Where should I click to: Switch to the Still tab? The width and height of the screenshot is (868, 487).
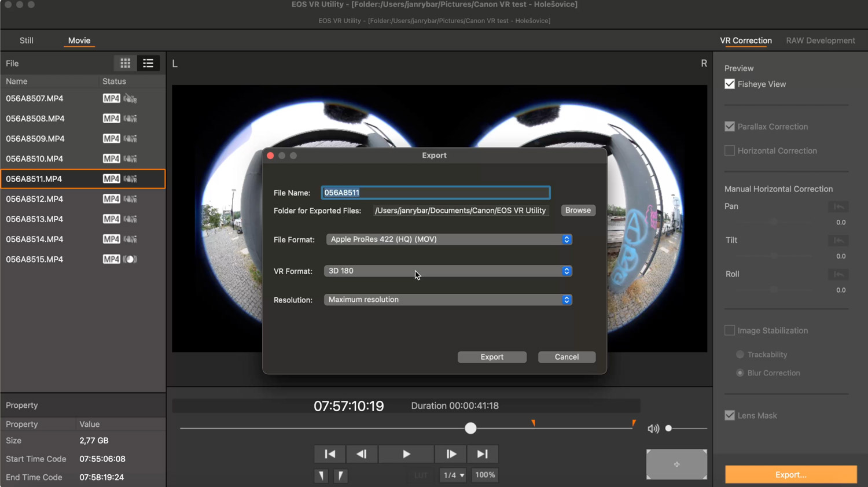(x=27, y=40)
